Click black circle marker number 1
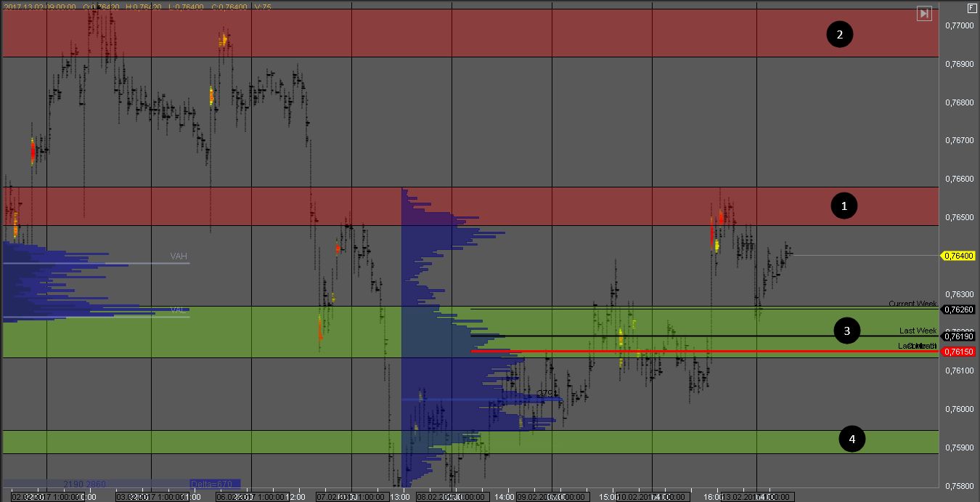Viewport: 980px width, 502px height. click(x=844, y=206)
